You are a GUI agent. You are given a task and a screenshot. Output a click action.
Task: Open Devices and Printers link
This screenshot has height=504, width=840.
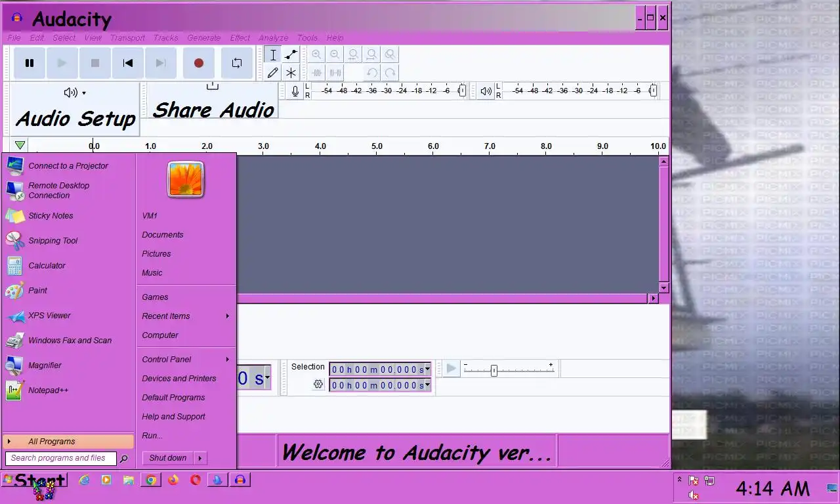pyautogui.click(x=179, y=379)
